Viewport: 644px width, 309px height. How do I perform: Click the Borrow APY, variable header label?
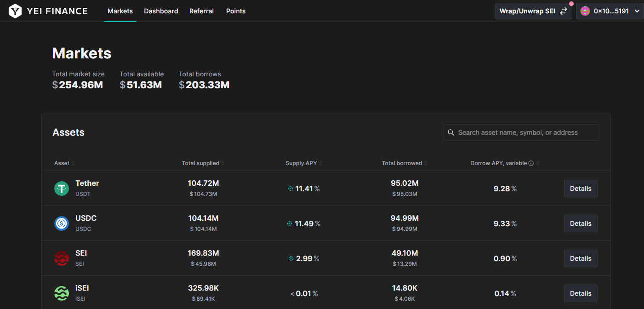click(x=499, y=163)
